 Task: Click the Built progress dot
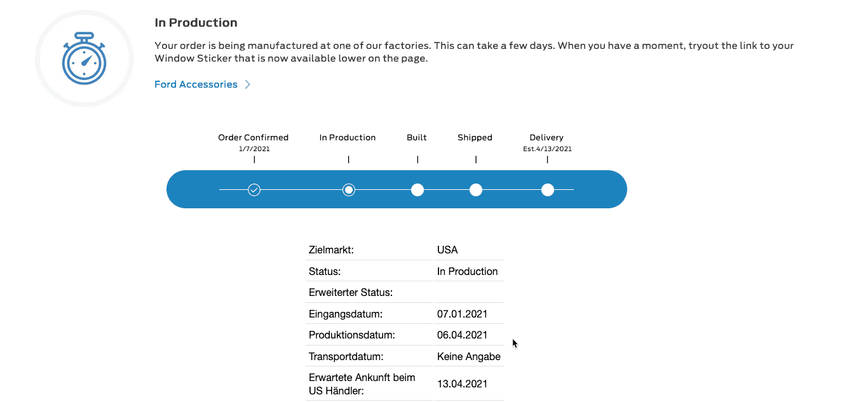point(417,189)
